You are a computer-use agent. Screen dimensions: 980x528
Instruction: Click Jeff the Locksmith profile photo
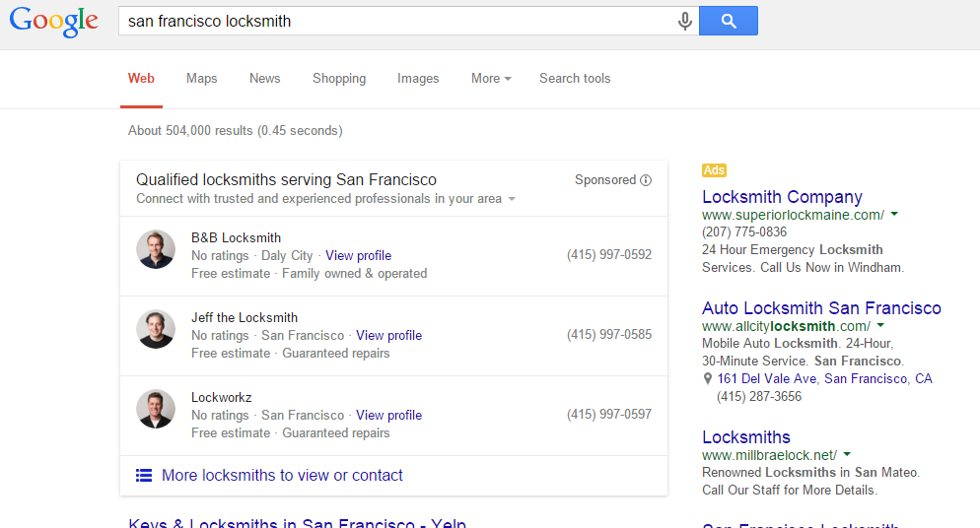tap(156, 330)
